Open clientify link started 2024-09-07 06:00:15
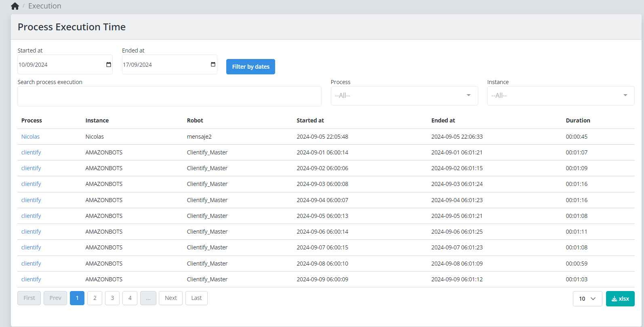This screenshot has width=644, height=327. [x=31, y=247]
